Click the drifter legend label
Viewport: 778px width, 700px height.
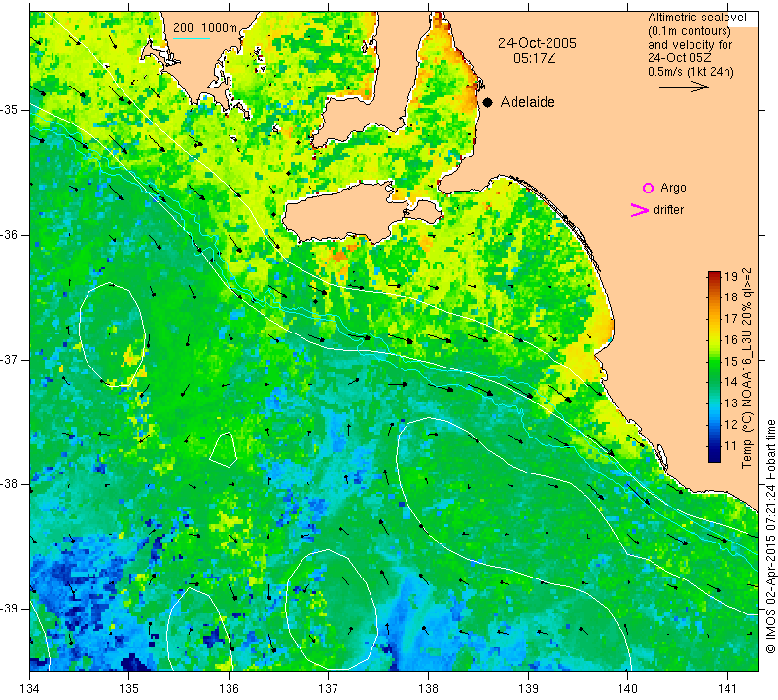click(x=668, y=210)
